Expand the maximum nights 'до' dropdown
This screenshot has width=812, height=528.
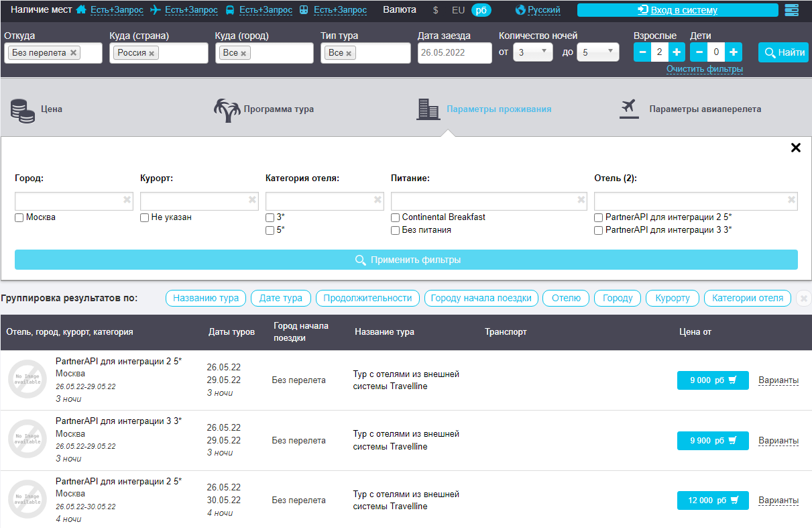pyautogui.click(x=599, y=52)
